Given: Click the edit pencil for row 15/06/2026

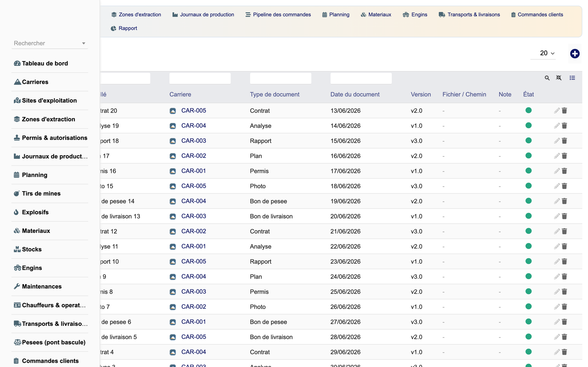Looking at the screenshot, I should tap(557, 141).
